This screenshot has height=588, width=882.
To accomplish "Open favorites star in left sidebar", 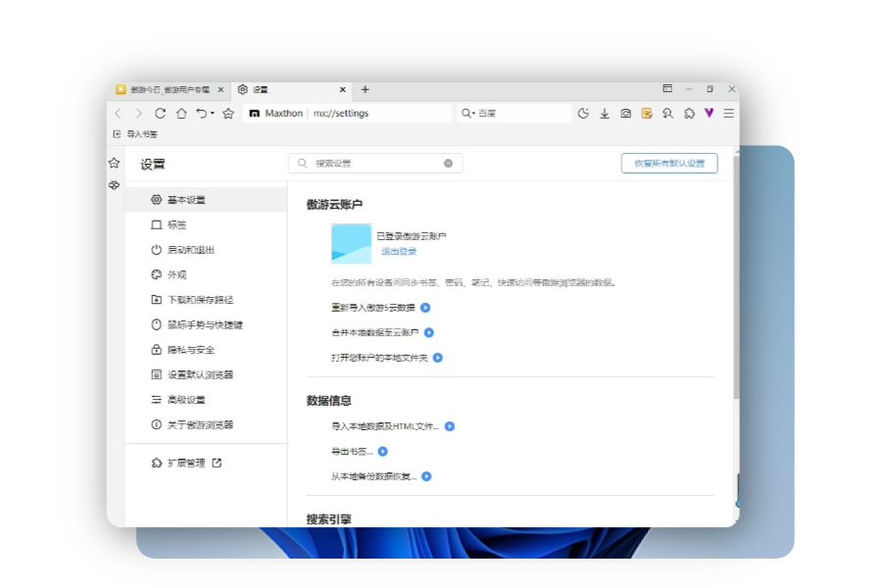I will [115, 164].
